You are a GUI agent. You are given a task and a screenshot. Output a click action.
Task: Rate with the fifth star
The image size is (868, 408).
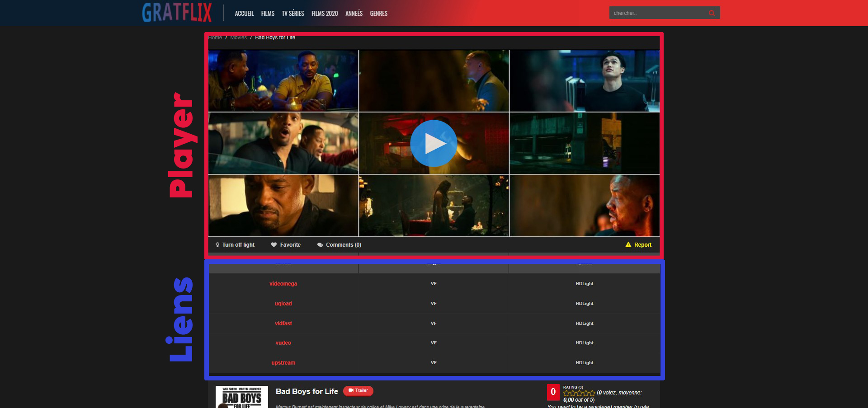[x=592, y=393]
